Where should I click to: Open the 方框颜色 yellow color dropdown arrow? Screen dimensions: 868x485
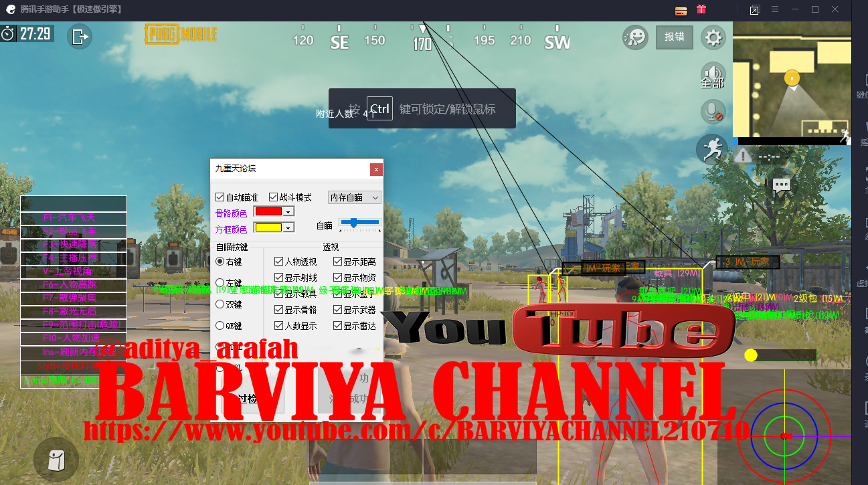click(x=288, y=227)
